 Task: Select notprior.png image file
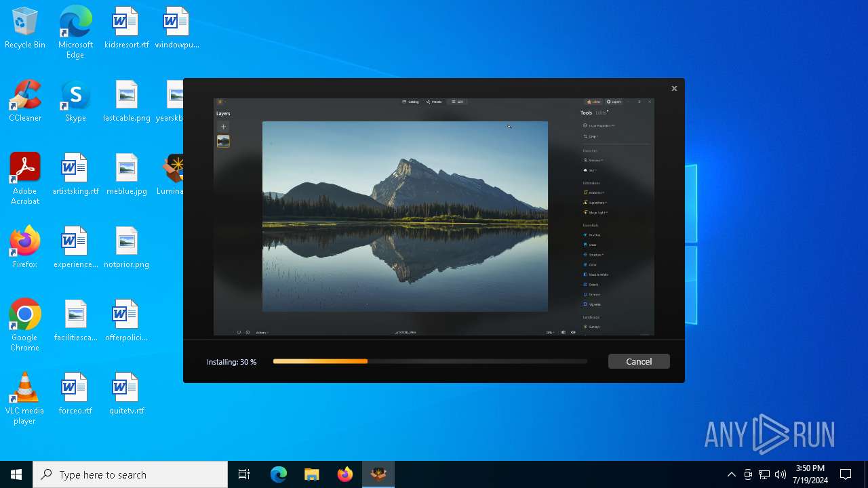(126, 247)
